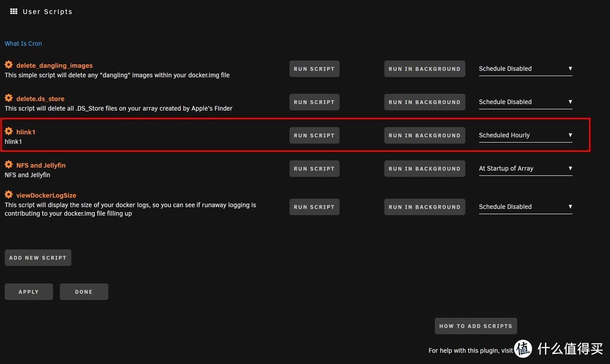This screenshot has width=610, height=364.
Task: Click the Apply button
Action: click(28, 292)
